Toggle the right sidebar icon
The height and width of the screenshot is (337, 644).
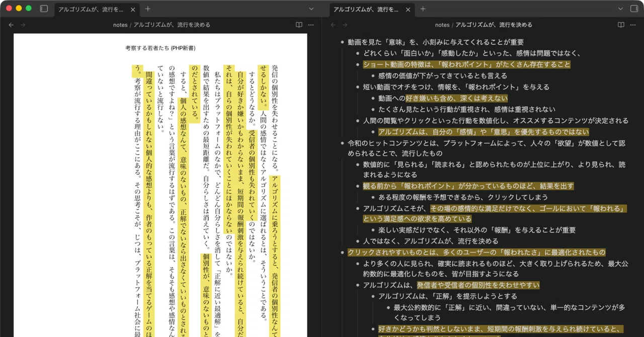(x=634, y=9)
